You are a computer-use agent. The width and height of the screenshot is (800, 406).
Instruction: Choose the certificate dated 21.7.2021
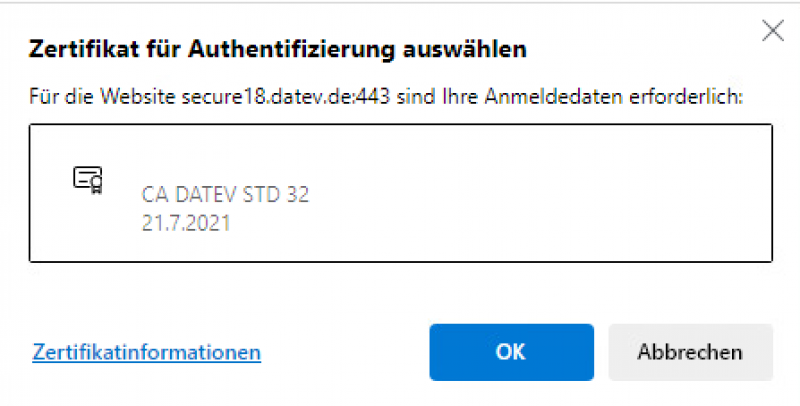click(x=186, y=223)
